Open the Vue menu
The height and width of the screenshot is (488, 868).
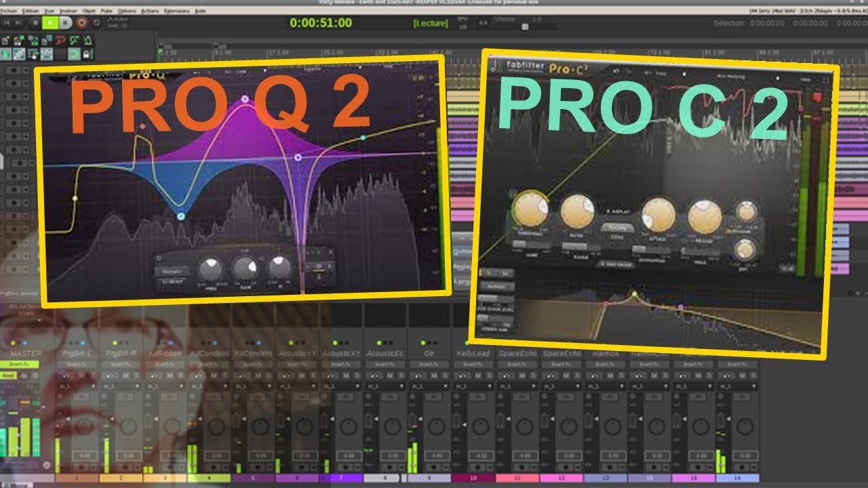coord(49,11)
